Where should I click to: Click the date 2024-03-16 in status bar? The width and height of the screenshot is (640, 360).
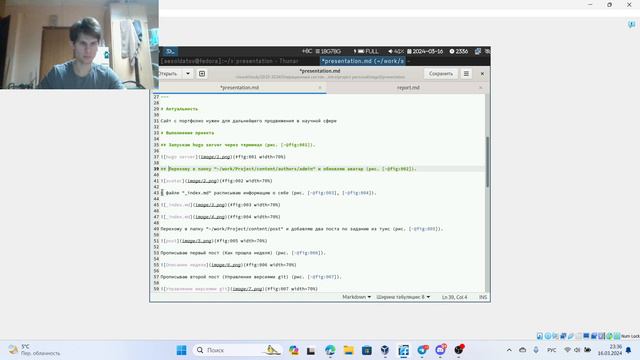tap(425, 51)
